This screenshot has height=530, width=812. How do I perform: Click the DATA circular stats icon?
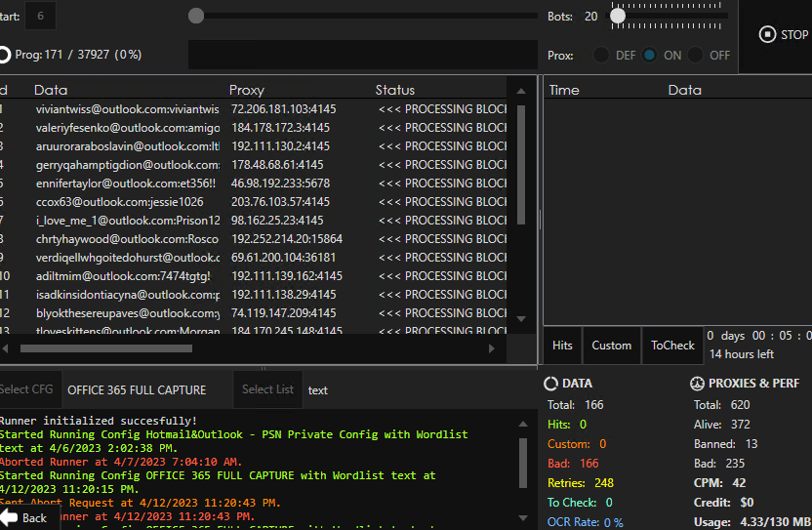click(x=551, y=384)
